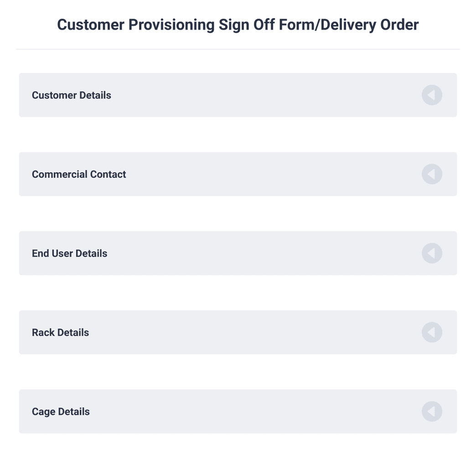This screenshot has width=476, height=461.
Task: Click the form title text
Action: [238, 25]
